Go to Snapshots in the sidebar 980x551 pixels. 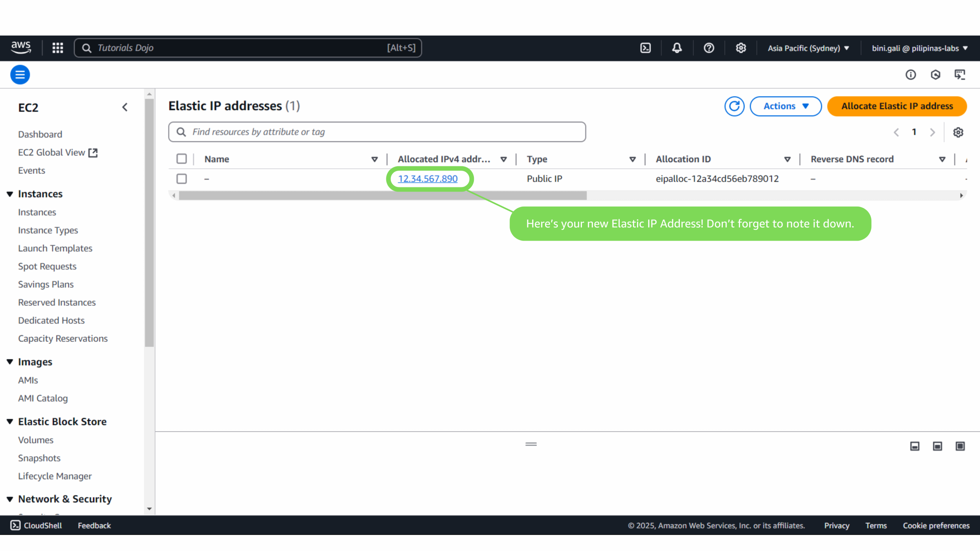click(39, 458)
